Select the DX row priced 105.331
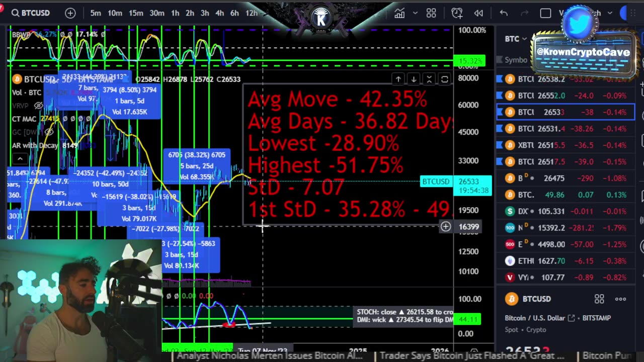Image resolution: width=644 pixels, height=362 pixels. click(566, 211)
